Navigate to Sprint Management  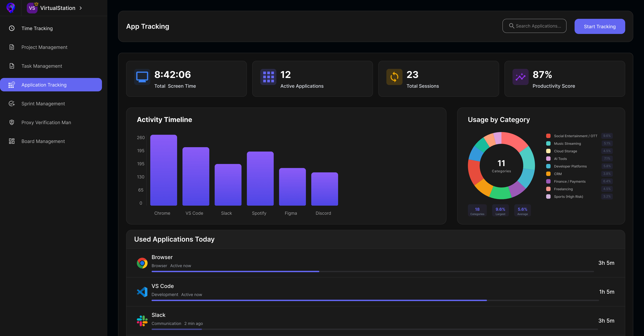pyautogui.click(x=43, y=103)
